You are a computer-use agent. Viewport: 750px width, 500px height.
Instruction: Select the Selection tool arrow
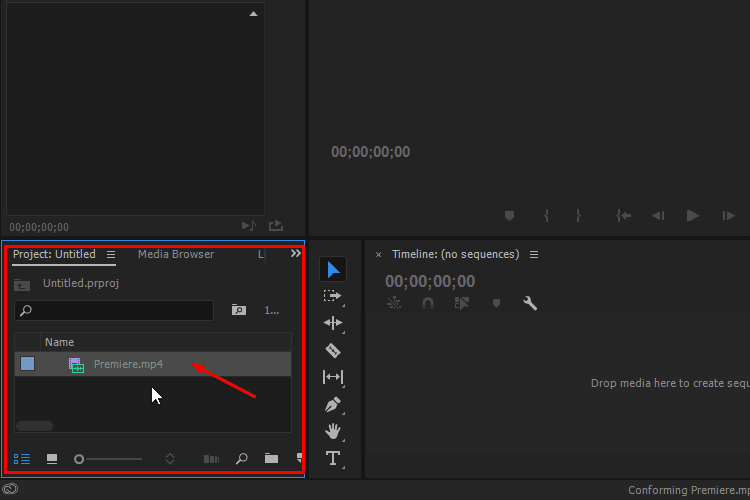(x=333, y=269)
